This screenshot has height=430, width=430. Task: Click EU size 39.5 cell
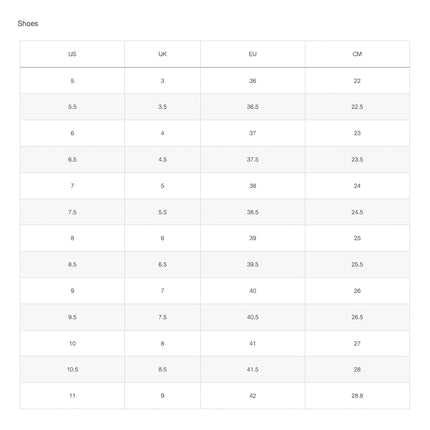click(253, 264)
